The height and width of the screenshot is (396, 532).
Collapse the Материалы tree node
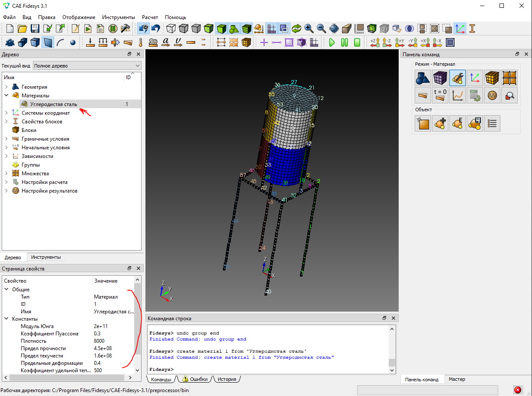point(6,96)
